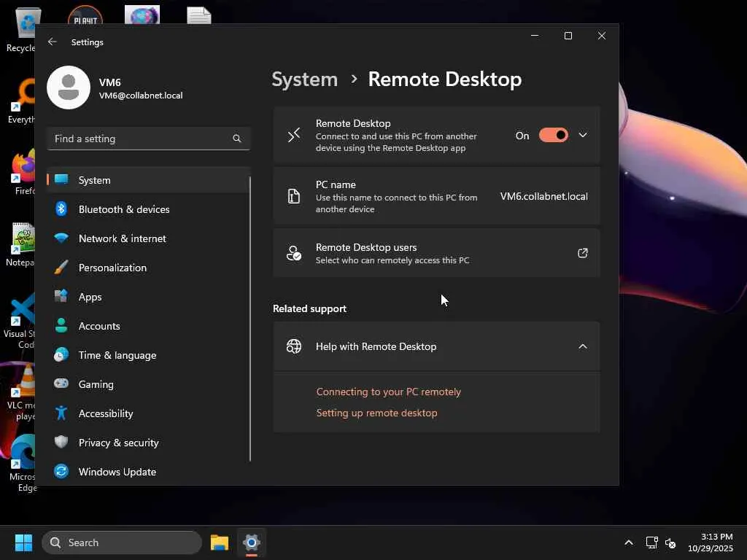The height and width of the screenshot is (560, 747).
Task: Click the Windows Update sync icon
Action: (62, 472)
